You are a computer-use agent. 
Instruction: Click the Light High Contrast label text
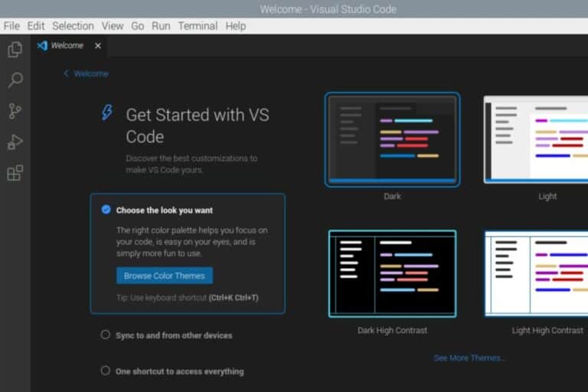(547, 330)
